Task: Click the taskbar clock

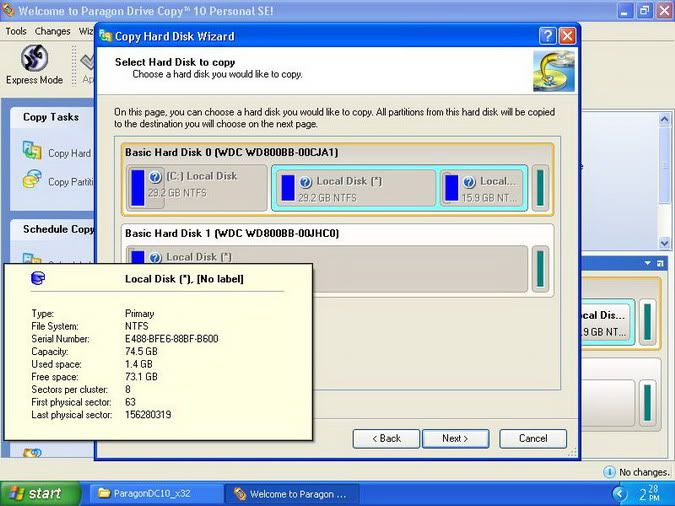Action: 649,494
